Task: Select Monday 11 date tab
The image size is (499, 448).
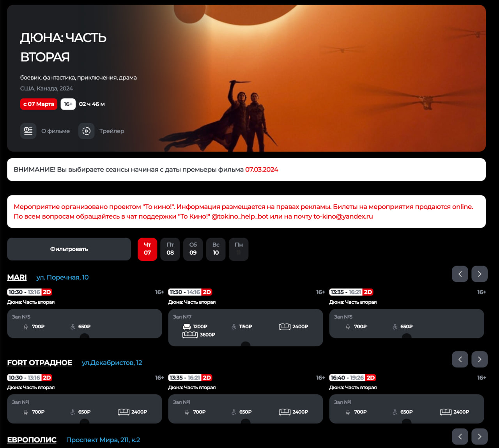Action: tap(239, 249)
